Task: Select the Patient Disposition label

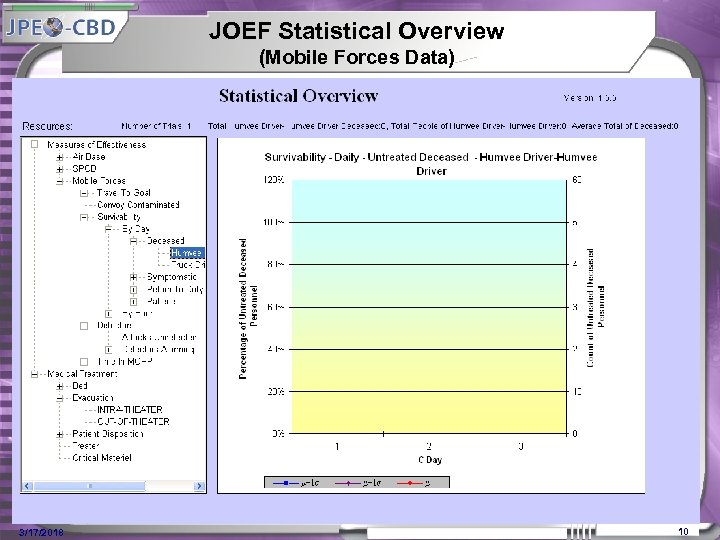Action: [x=108, y=434]
